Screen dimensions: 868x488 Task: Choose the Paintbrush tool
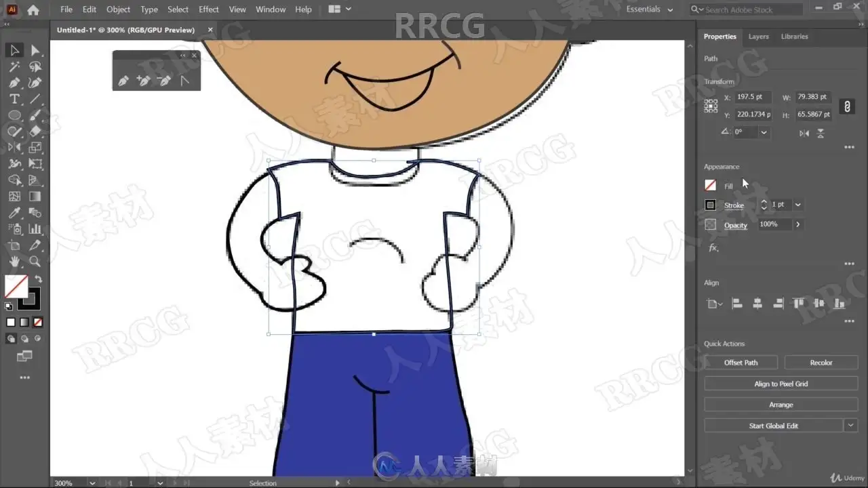(35, 115)
